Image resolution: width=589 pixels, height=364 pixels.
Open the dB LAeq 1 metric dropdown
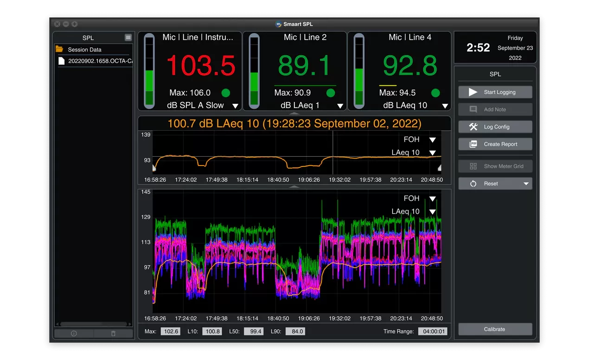click(x=340, y=106)
